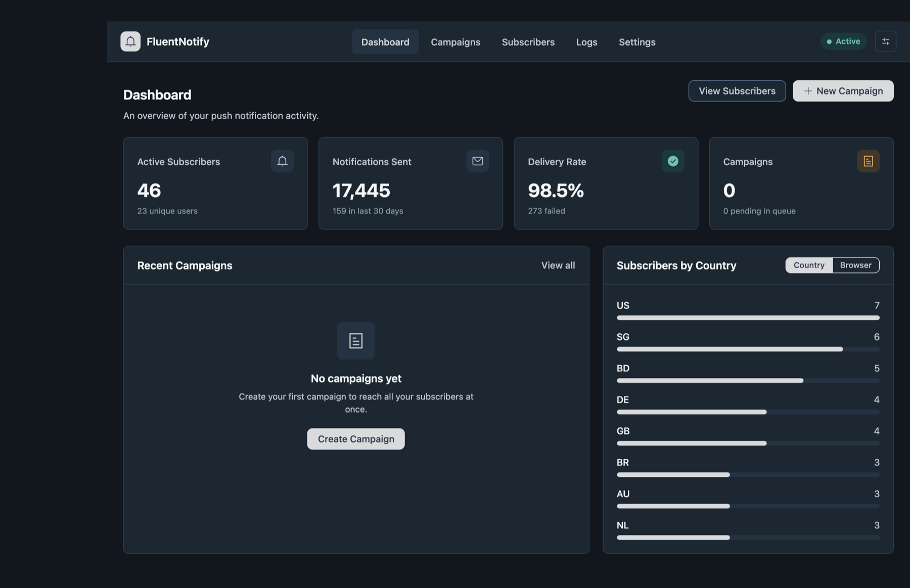Screen dimensions: 910x588
Task: Click the Active Subscribers card title
Action: tap(178, 162)
